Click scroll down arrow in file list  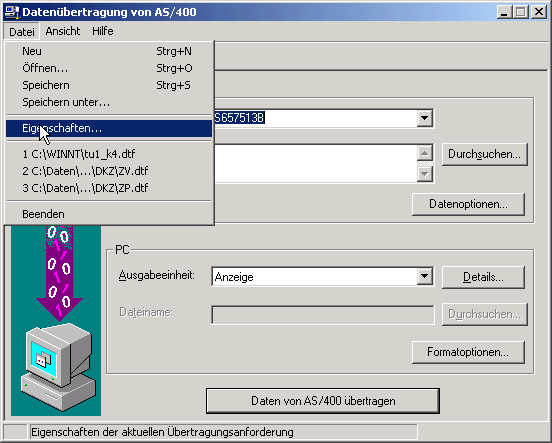point(425,174)
